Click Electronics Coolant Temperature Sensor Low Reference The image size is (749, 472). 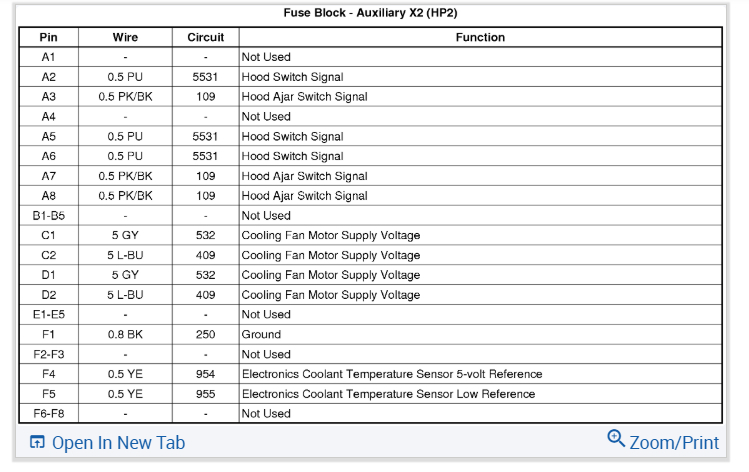point(388,394)
